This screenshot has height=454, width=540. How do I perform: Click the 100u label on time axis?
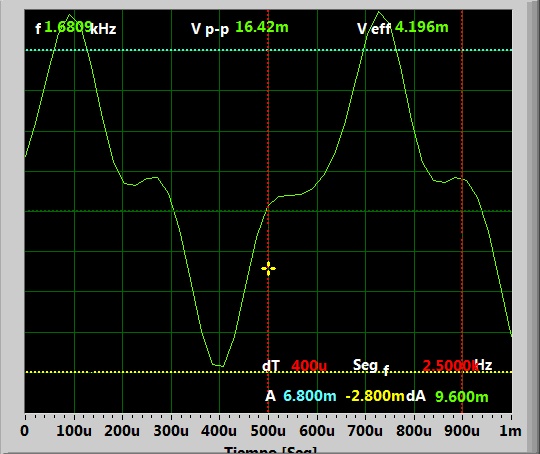(74, 431)
